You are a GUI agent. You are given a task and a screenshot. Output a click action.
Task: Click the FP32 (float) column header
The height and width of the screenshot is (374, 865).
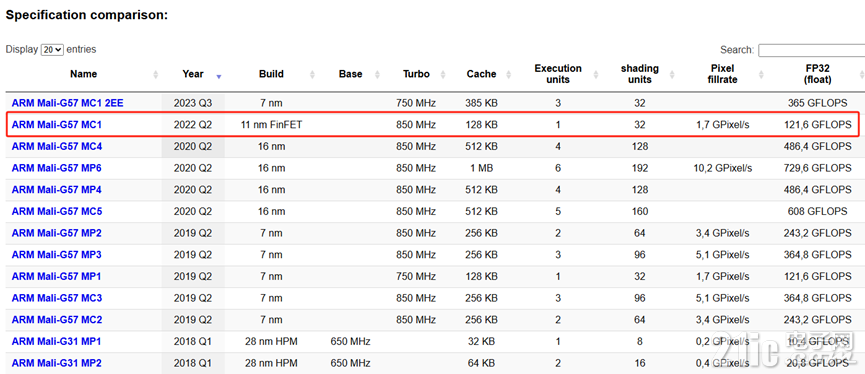pos(818,74)
